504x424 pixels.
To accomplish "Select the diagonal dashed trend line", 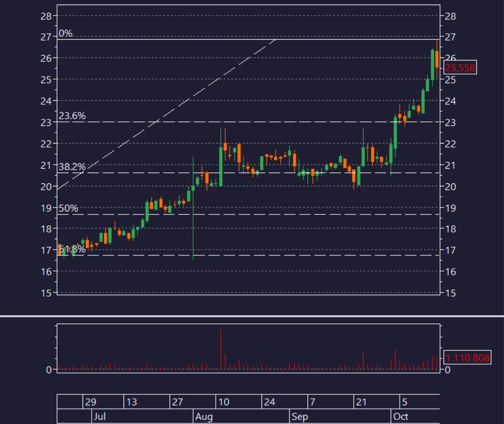I will coord(166,114).
